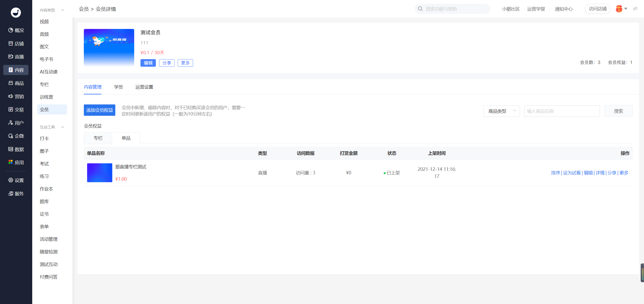Open 音频 in the content menu

[x=44, y=34]
